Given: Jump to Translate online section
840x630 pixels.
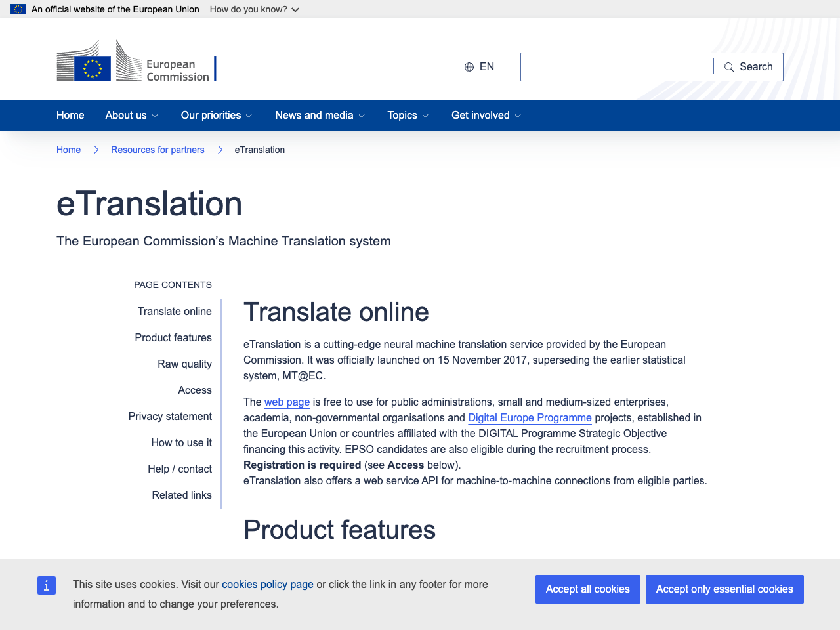Looking at the screenshot, I should [175, 311].
